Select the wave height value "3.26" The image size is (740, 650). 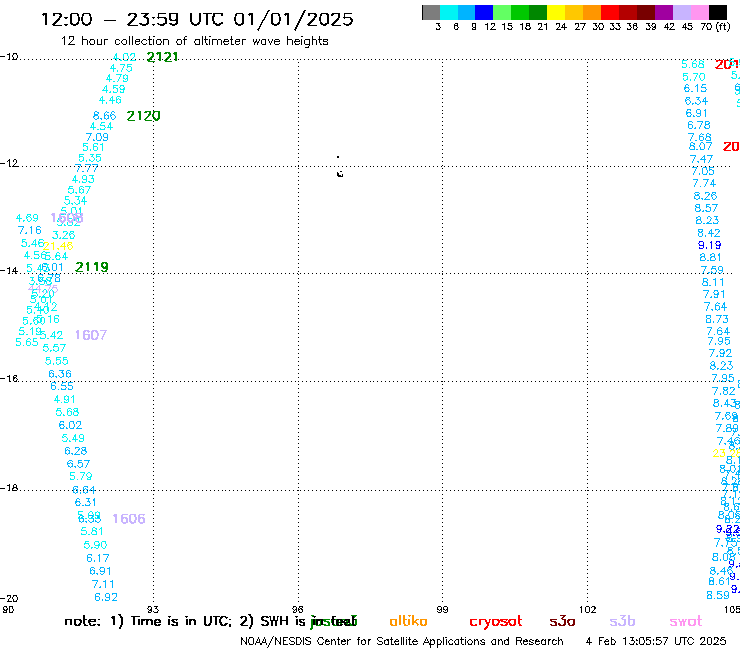(x=63, y=235)
